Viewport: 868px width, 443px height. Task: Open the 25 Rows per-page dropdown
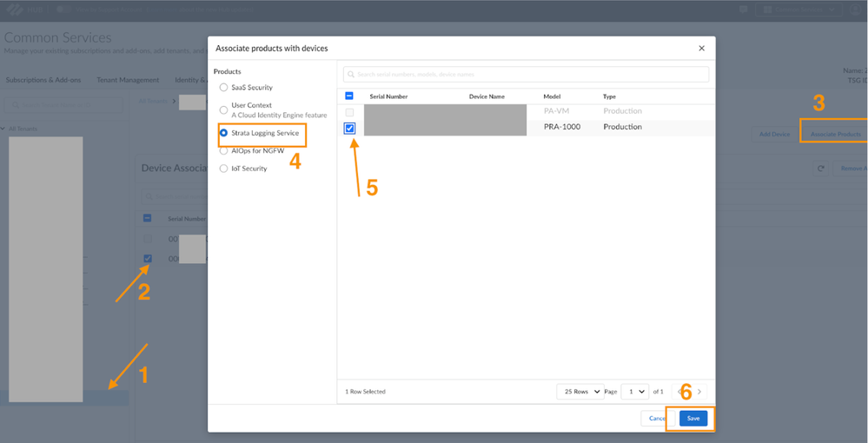[580, 392]
